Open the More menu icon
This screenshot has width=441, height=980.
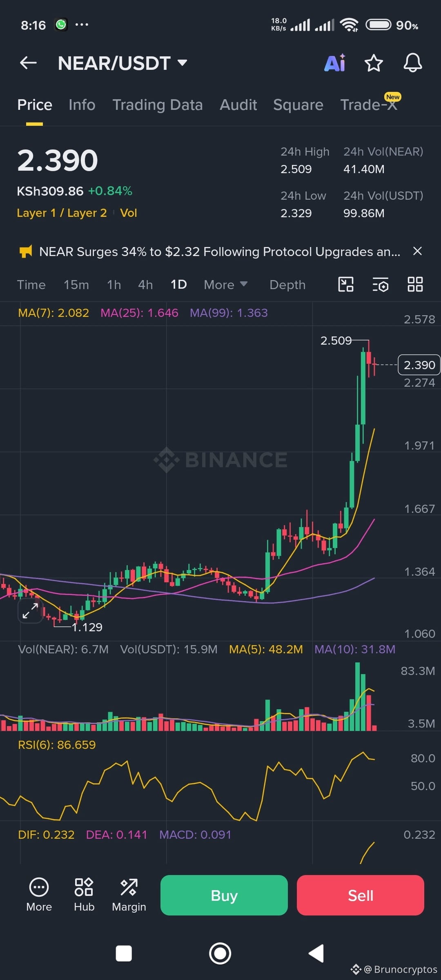pos(39,895)
